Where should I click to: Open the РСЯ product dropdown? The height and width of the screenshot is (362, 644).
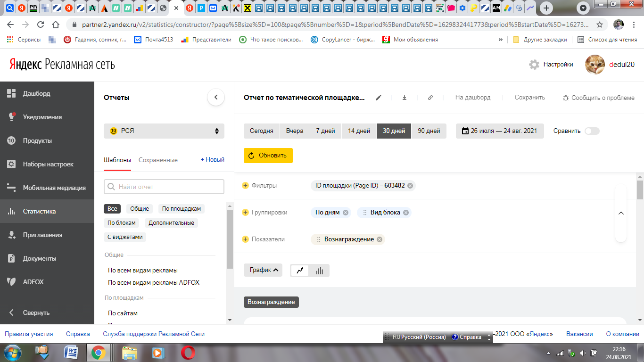164,131
